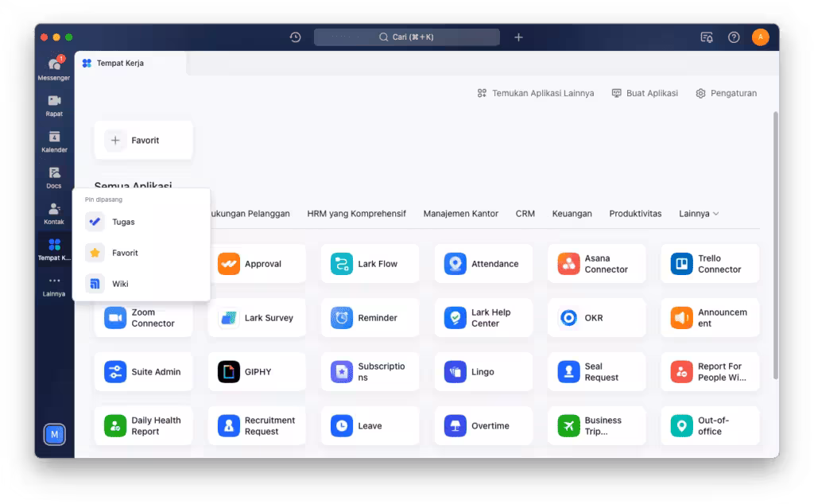Open the Subscriptions app

370,372
